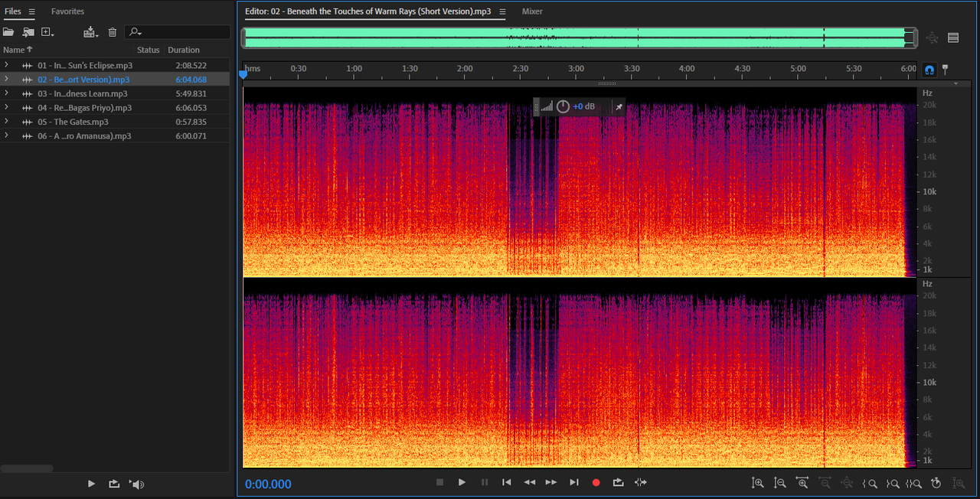
Task: Toggle Loop Playback in transport bar
Action: click(x=619, y=482)
